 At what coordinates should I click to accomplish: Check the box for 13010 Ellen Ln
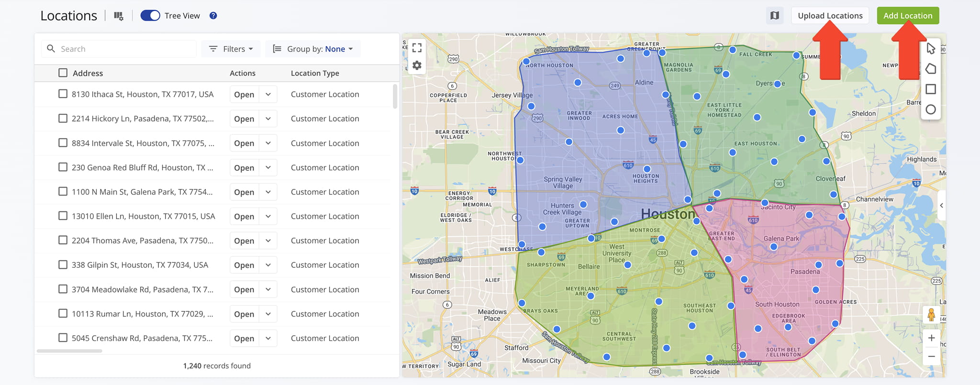[63, 216]
